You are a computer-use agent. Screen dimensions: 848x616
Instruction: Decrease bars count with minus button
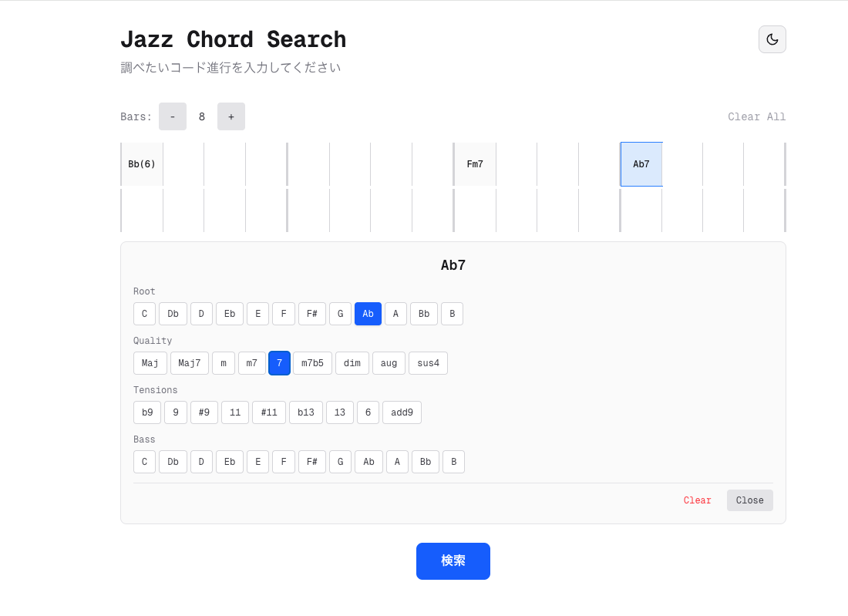173,116
